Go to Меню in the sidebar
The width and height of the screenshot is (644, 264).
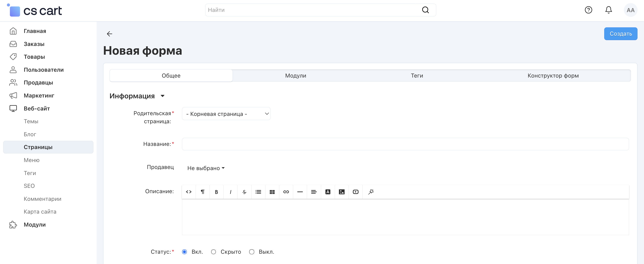click(x=32, y=160)
